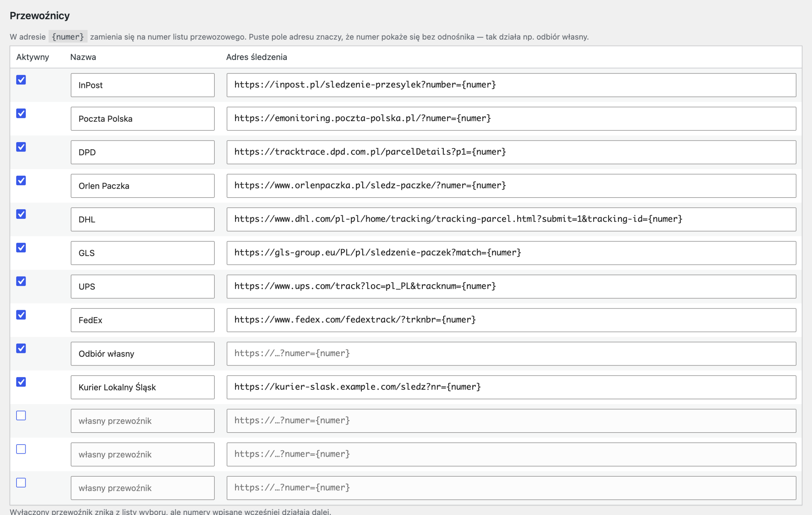The image size is (812, 515).
Task: Select the fedex.com tracking URL field
Action: click(511, 320)
